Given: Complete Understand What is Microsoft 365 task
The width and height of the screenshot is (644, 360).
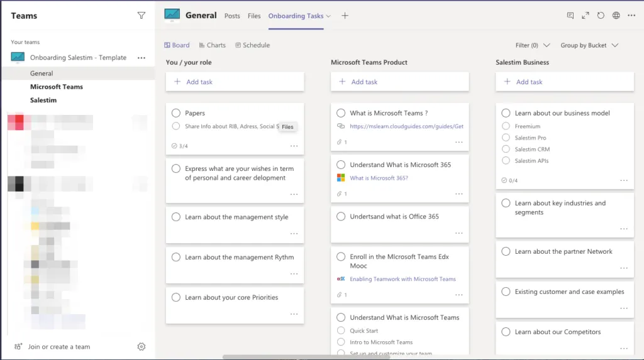Looking at the screenshot, I should click(x=341, y=165).
